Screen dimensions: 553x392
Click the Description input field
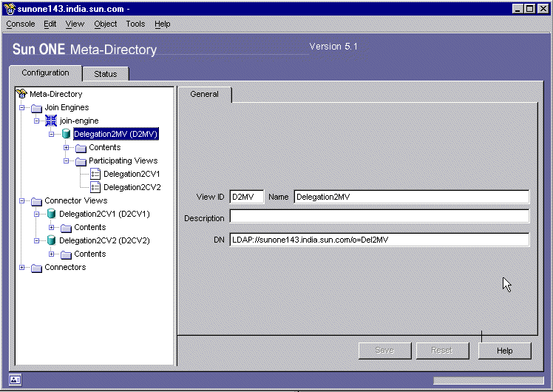tap(379, 216)
